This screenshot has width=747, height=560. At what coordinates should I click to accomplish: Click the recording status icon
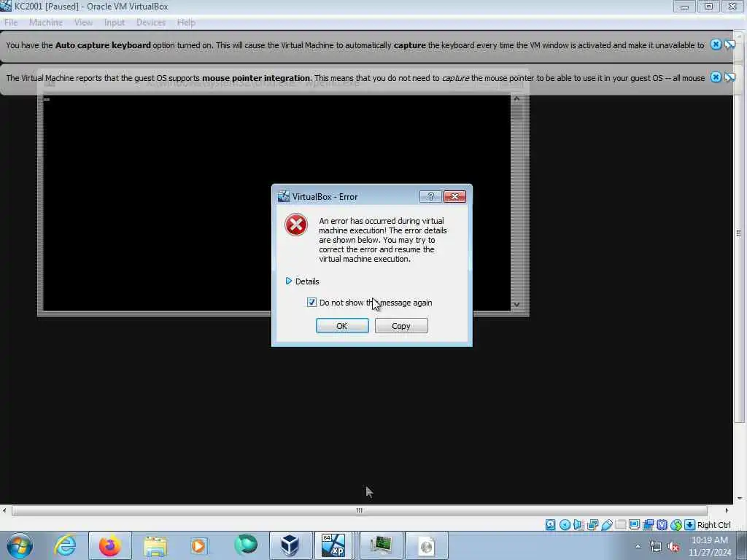(x=648, y=525)
